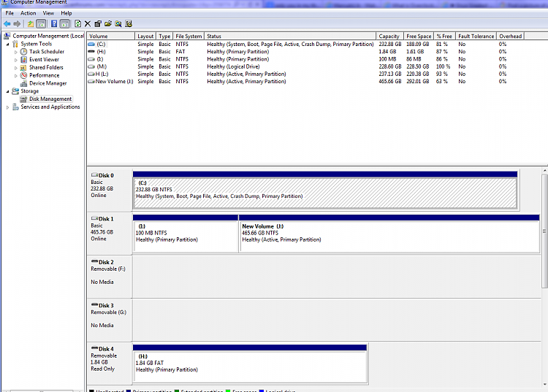Click the scrollbar up arrow in disk pane
Viewport: 548px width, 392px height.
point(544,171)
